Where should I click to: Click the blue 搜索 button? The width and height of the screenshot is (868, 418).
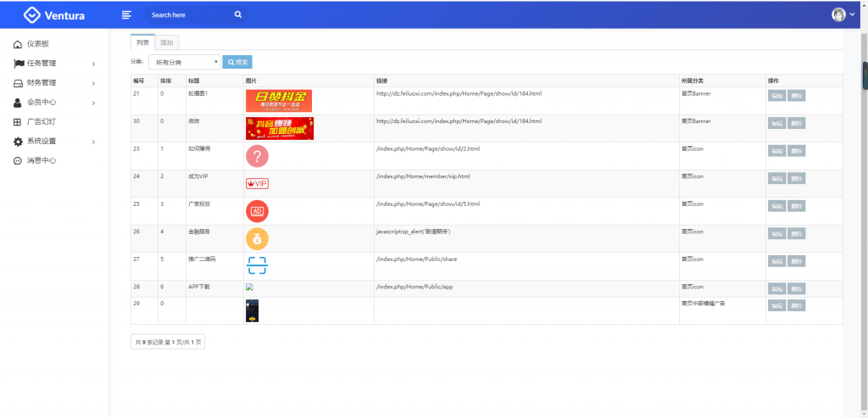[x=237, y=62]
